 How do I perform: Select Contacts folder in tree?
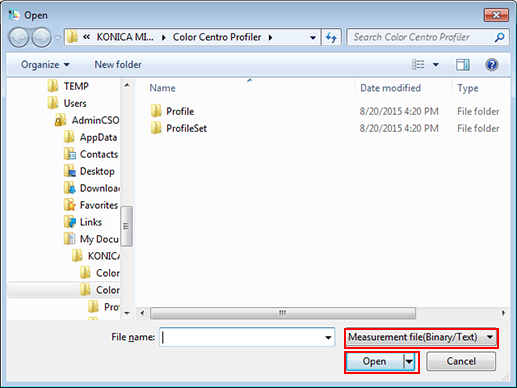coord(91,154)
